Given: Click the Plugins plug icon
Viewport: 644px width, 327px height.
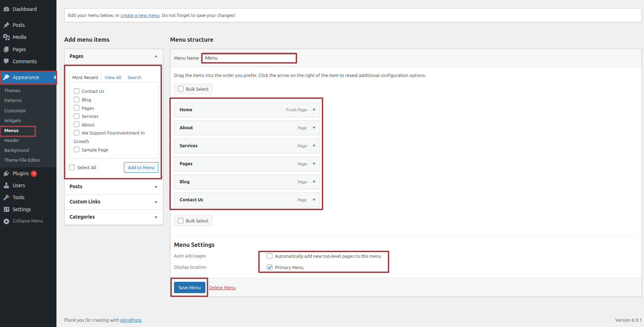Looking at the screenshot, I should (6, 173).
